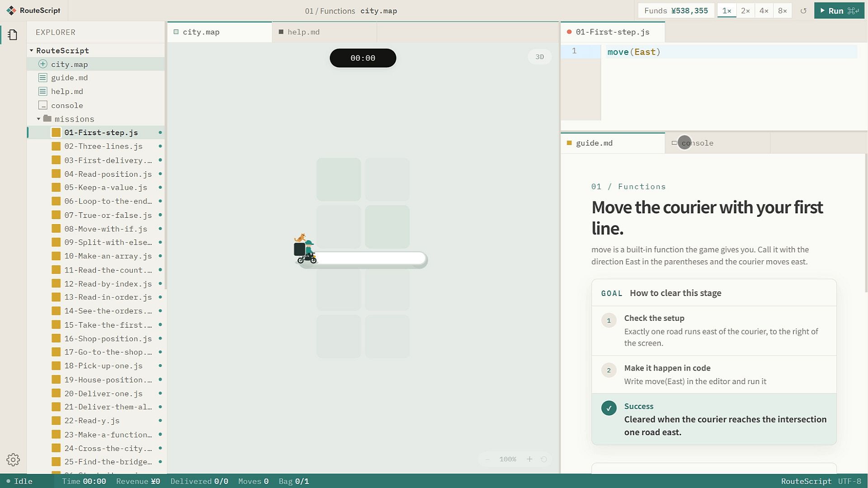The width and height of the screenshot is (868, 488).
Task: Switch to the help.md tab
Action: (324, 32)
